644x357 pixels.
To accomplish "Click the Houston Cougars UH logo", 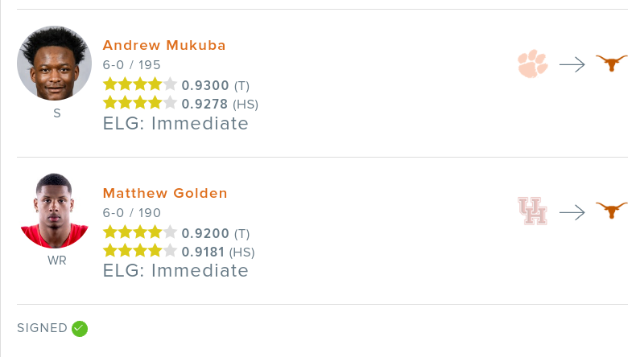I will (533, 211).
